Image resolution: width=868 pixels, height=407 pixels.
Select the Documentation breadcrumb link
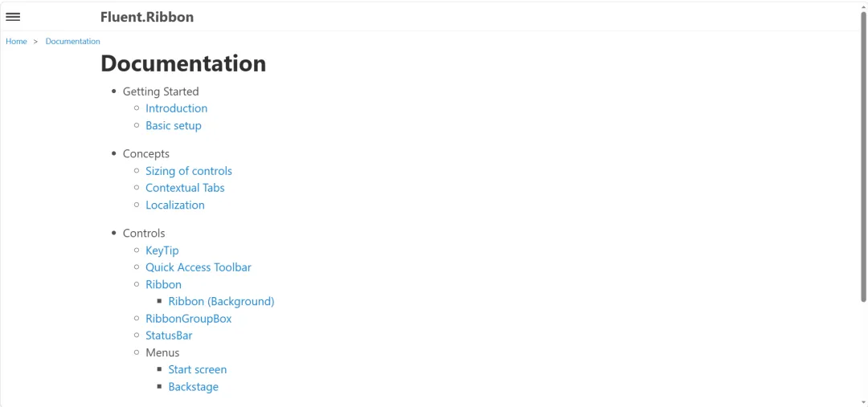72,42
